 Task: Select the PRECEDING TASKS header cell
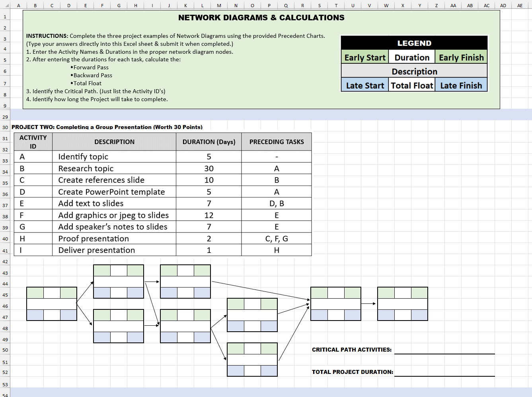pyautogui.click(x=277, y=141)
